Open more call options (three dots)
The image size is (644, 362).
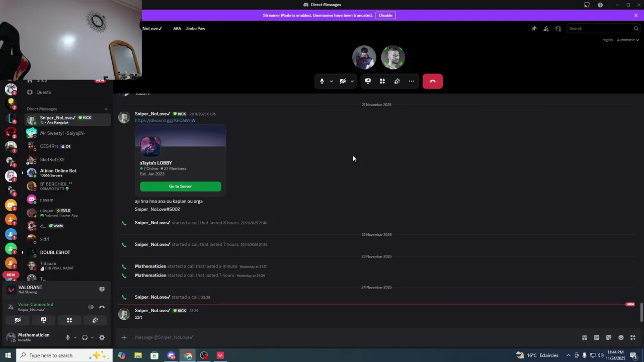tap(412, 81)
